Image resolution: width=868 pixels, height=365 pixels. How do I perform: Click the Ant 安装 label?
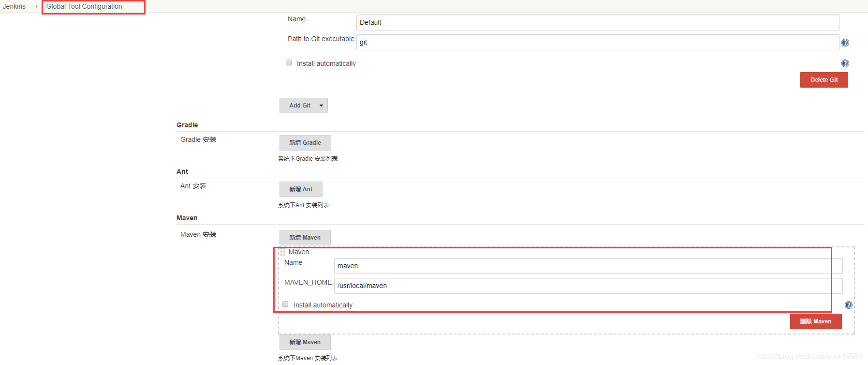click(193, 186)
